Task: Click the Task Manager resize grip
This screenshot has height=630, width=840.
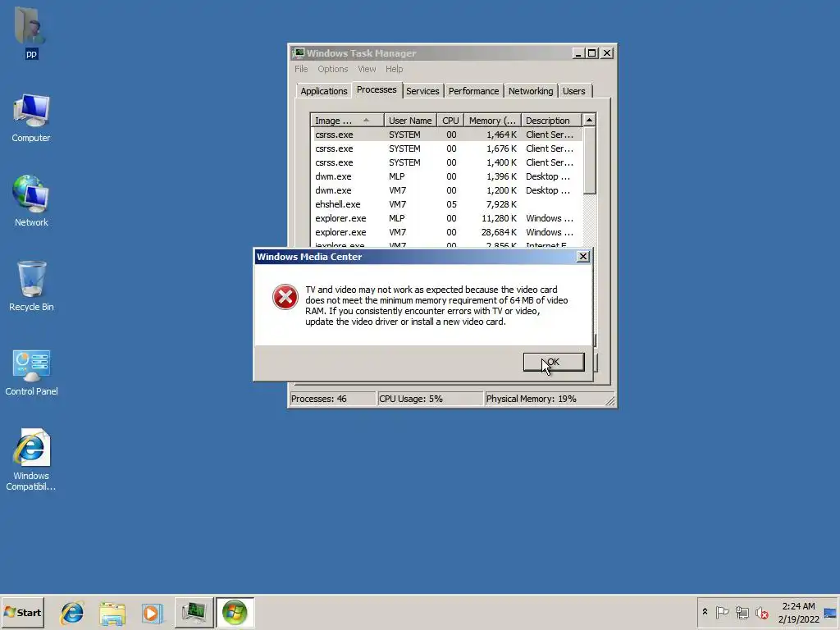Action: [610, 400]
